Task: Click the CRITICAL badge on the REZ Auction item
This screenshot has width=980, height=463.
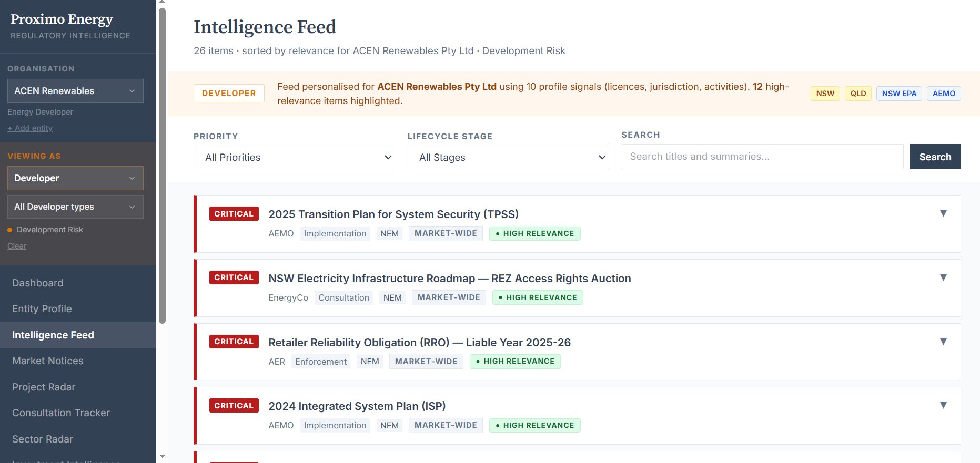Action: click(x=234, y=277)
